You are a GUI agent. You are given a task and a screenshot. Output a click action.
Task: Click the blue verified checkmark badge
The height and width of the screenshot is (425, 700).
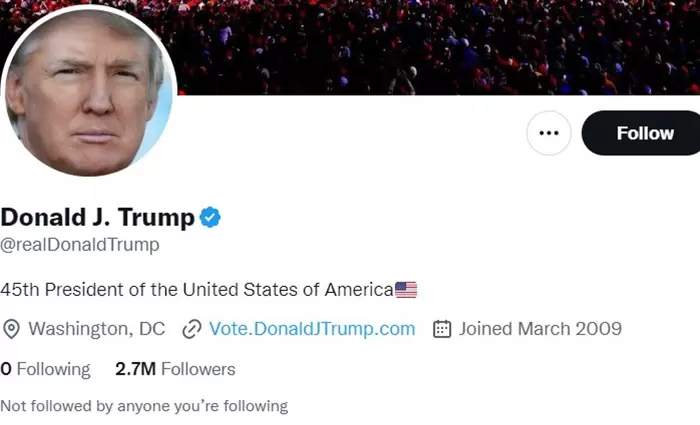click(210, 217)
